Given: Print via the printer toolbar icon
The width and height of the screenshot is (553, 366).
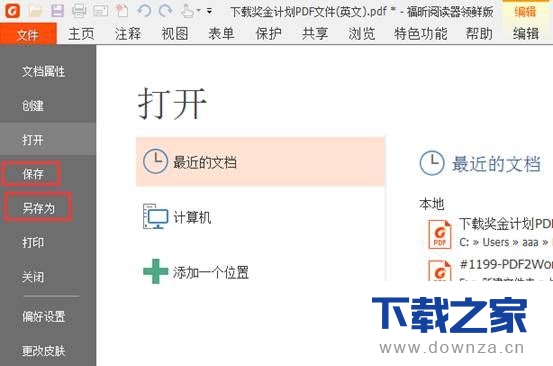Looking at the screenshot, I should click(79, 11).
